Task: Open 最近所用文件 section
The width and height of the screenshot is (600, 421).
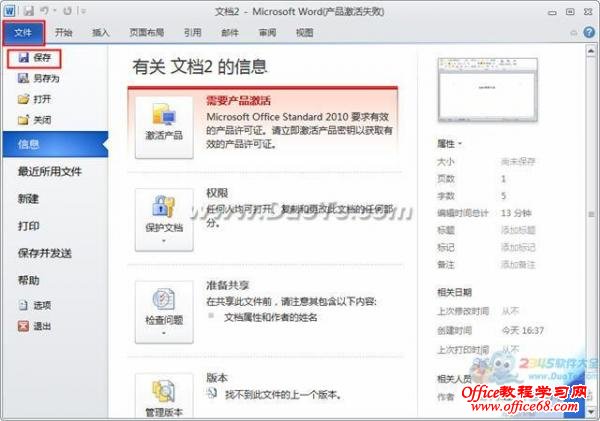Action: click(x=50, y=171)
